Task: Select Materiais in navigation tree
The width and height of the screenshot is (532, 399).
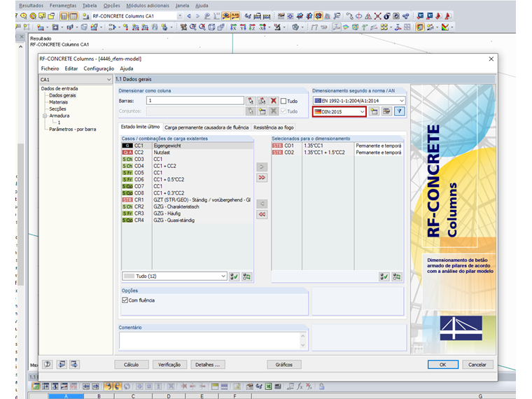Action: click(x=58, y=102)
